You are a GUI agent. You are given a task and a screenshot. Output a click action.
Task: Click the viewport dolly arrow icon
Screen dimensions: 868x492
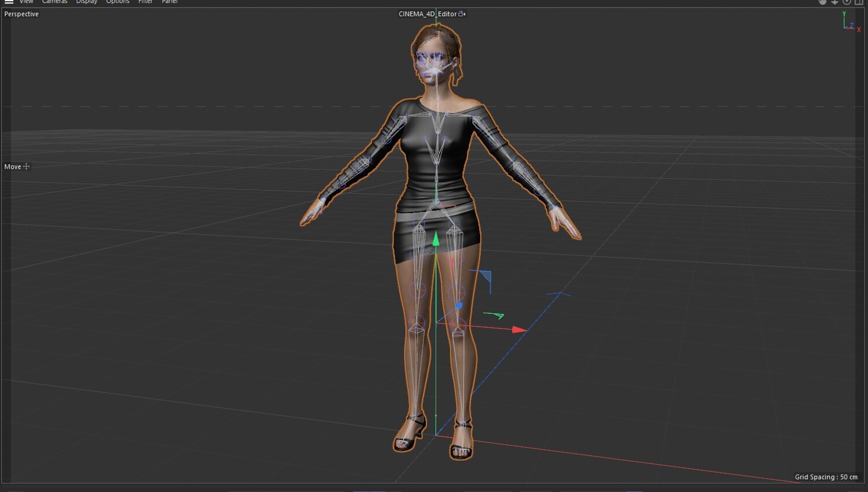click(834, 2)
